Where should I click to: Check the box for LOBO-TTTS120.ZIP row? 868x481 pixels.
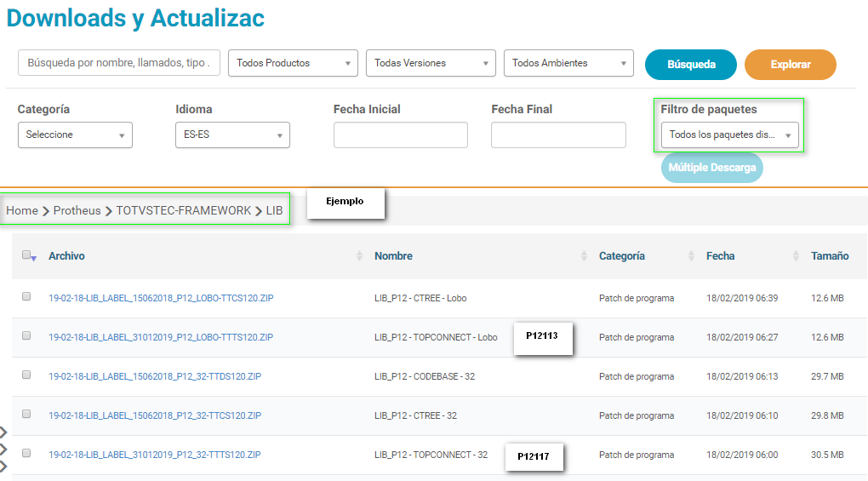click(26, 336)
